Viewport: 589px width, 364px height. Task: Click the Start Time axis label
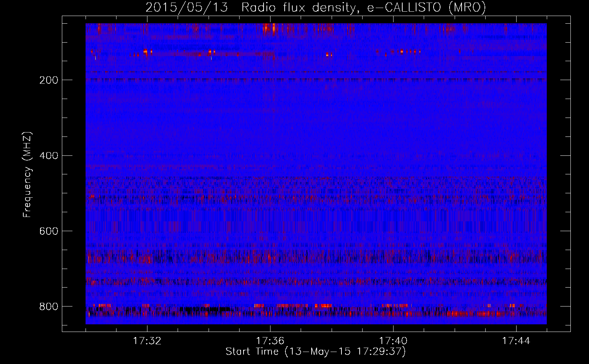[x=316, y=352]
